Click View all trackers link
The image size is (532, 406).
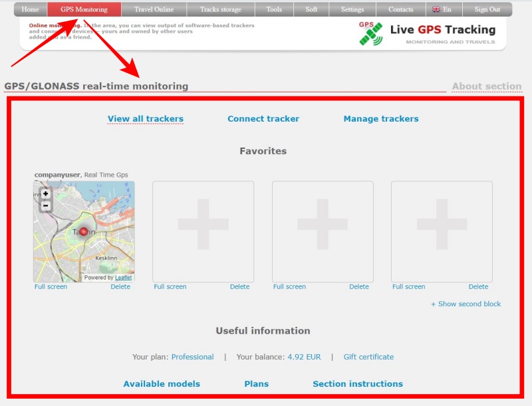pos(146,119)
